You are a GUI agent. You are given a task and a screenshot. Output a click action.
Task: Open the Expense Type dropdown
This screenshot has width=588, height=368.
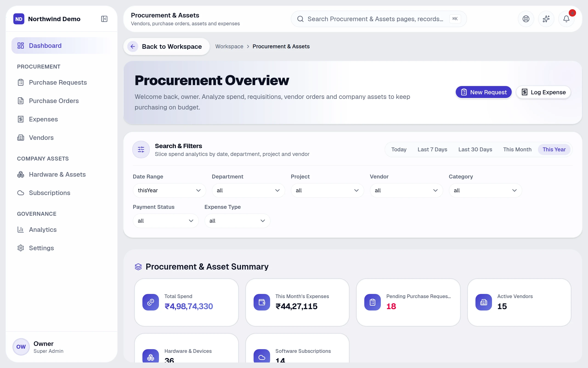237,221
